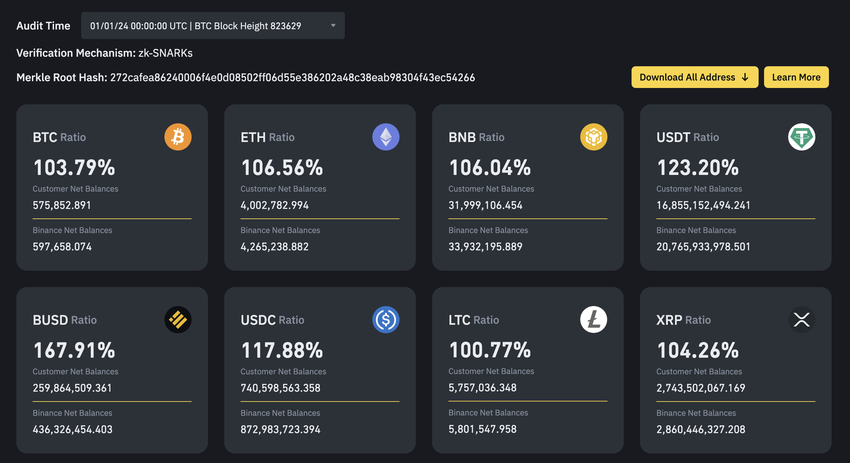Click the XRP Binance Net Balances amount
Image resolution: width=850 pixels, height=463 pixels.
point(701,429)
